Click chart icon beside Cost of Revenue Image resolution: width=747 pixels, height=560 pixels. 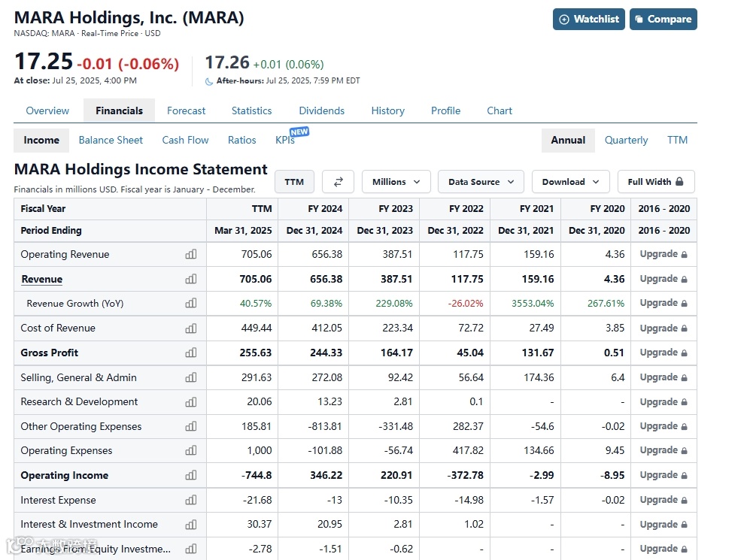pos(191,328)
